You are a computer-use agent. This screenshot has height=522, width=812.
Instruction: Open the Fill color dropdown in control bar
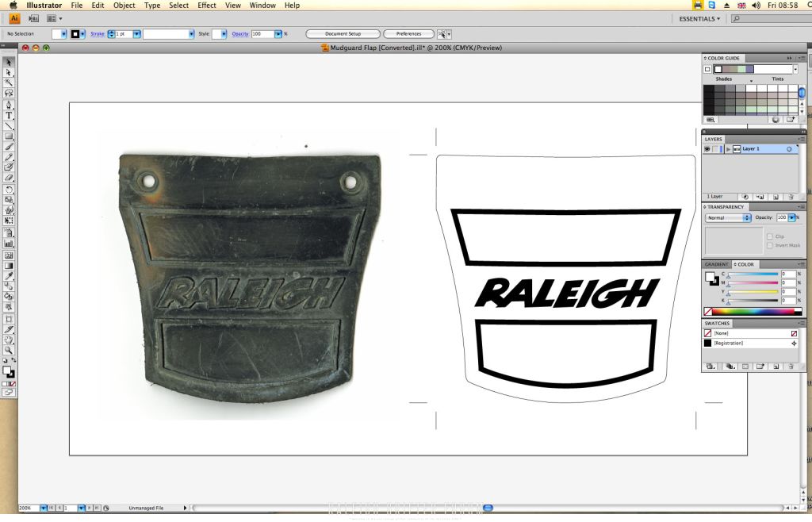[63, 33]
